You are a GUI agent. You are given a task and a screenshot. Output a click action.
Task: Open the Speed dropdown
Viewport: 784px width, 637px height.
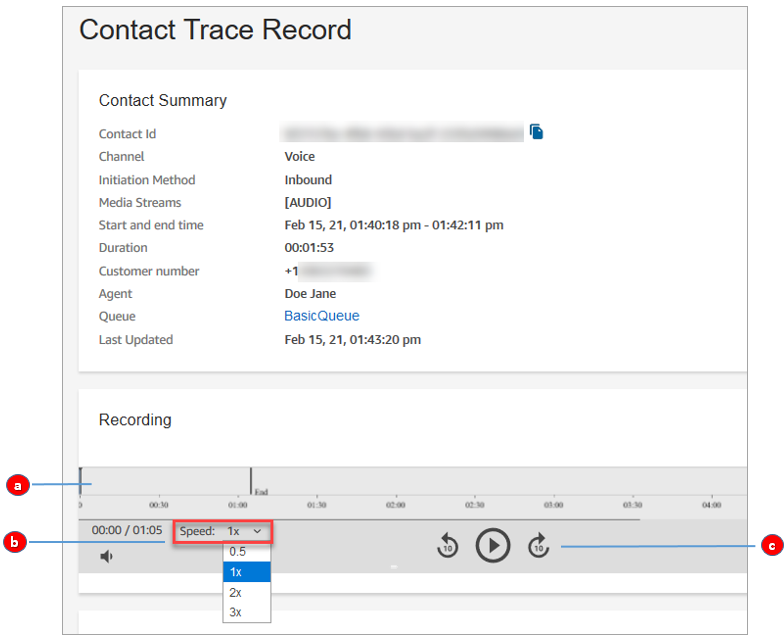click(244, 531)
